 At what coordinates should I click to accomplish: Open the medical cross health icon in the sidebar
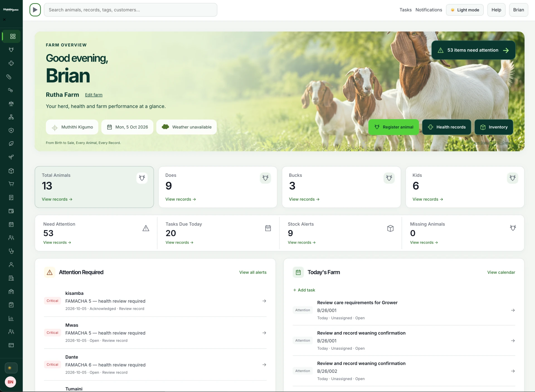11,63
